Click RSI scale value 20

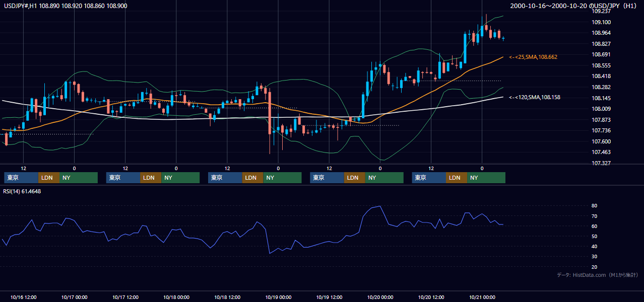click(595, 267)
